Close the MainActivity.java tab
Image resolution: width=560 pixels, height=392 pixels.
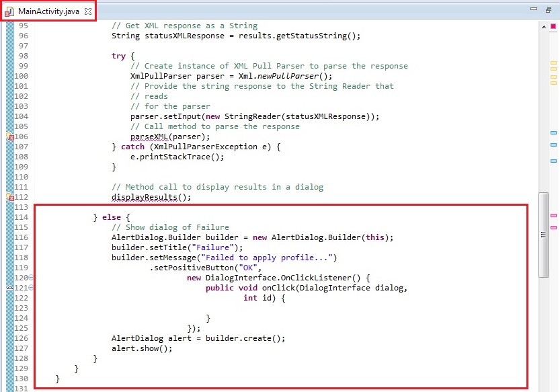(x=88, y=11)
